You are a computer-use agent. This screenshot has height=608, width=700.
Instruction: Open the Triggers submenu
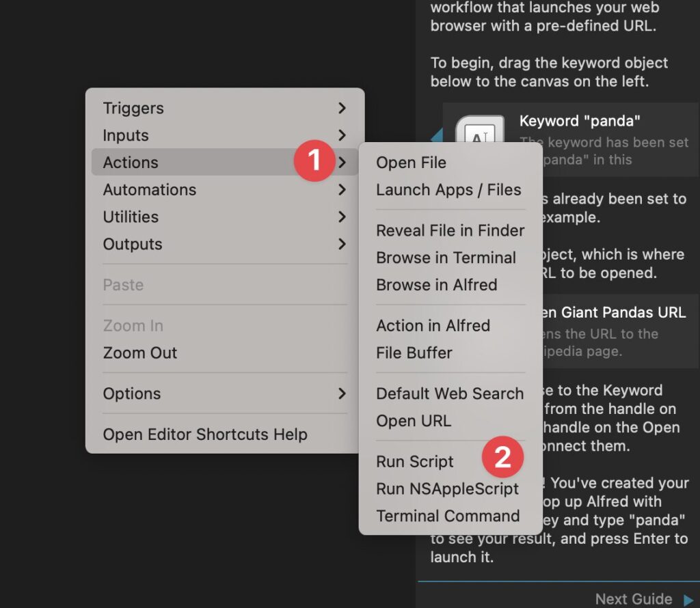pos(224,108)
